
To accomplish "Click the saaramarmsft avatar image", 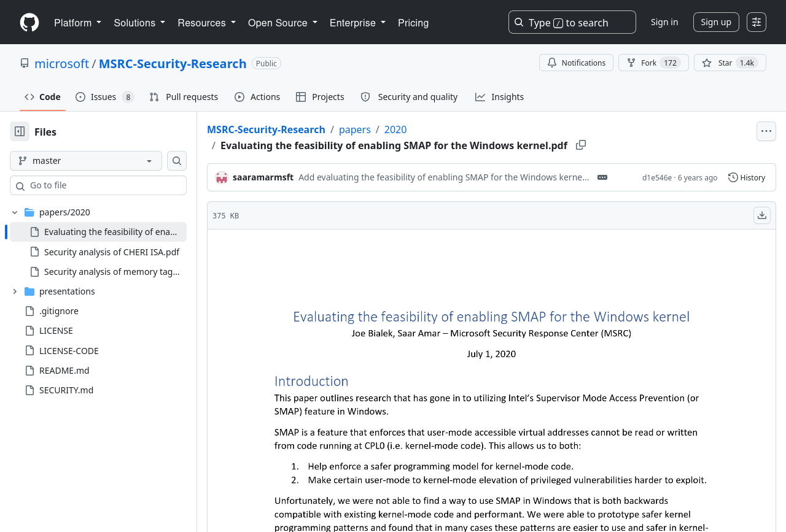I will coord(222,177).
